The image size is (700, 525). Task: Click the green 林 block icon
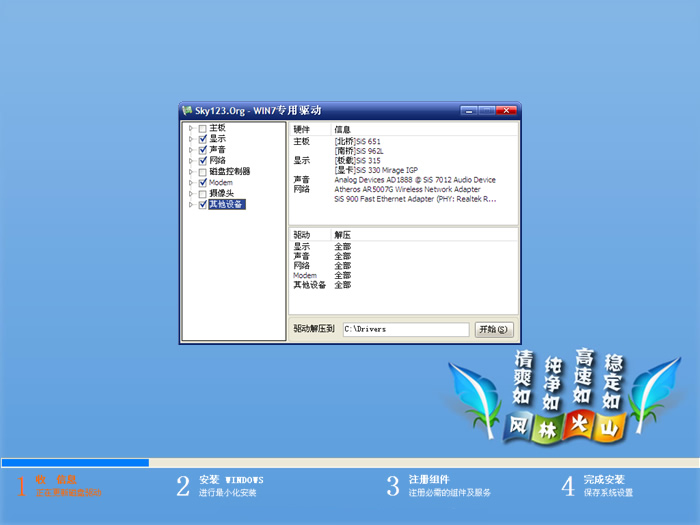pyautogui.click(x=547, y=430)
